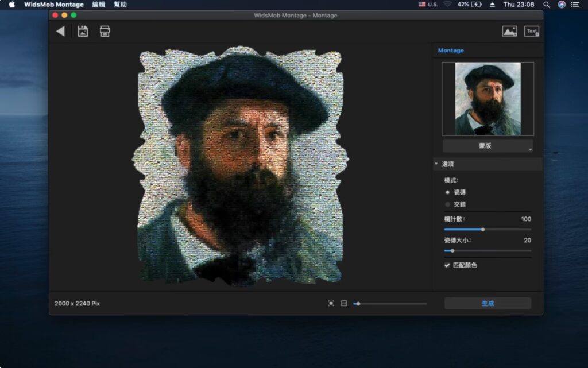Click the battery status dropdown in menu bar
This screenshot has width=588, height=368.
click(x=470, y=5)
